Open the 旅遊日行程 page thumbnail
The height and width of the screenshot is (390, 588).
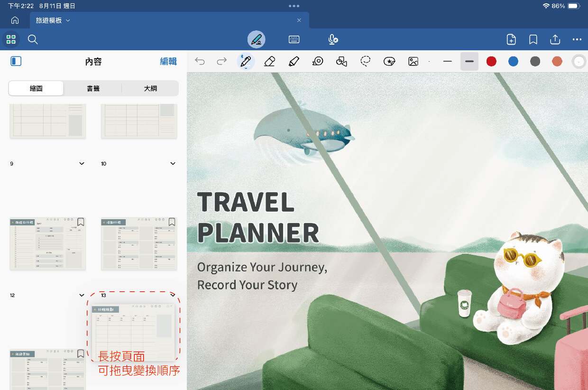[x=47, y=244]
